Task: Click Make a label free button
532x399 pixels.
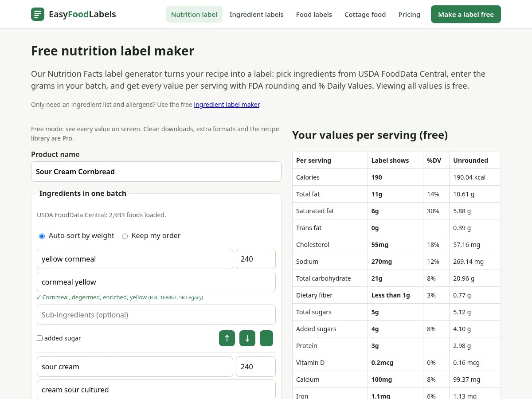Action: (466, 14)
